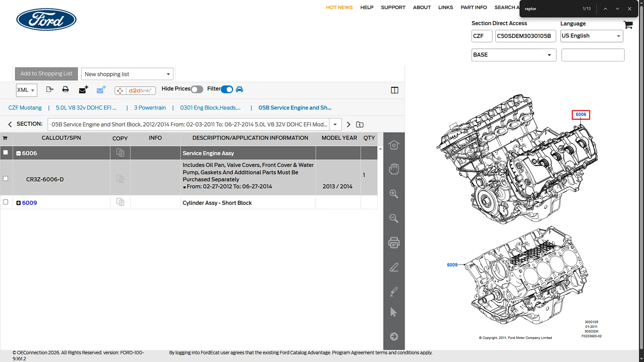Open the XML format dropdown
This screenshot has width=644, height=362.
[26, 90]
